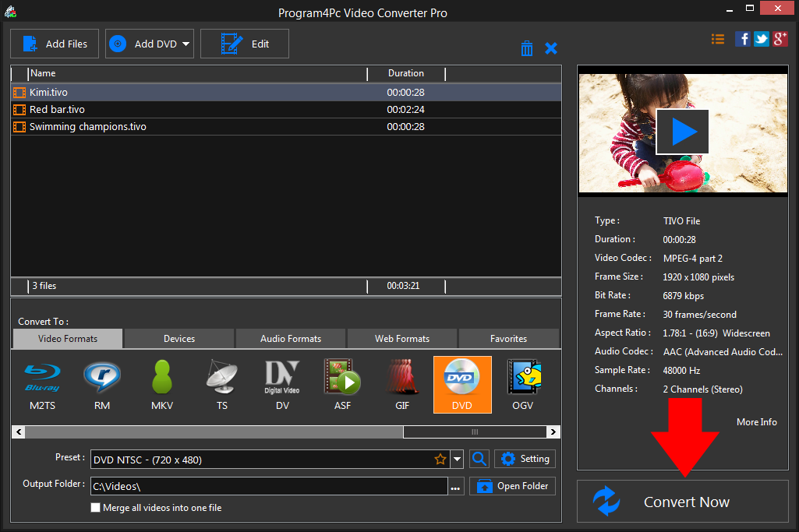Select the GIF format icon

coord(402,385)
